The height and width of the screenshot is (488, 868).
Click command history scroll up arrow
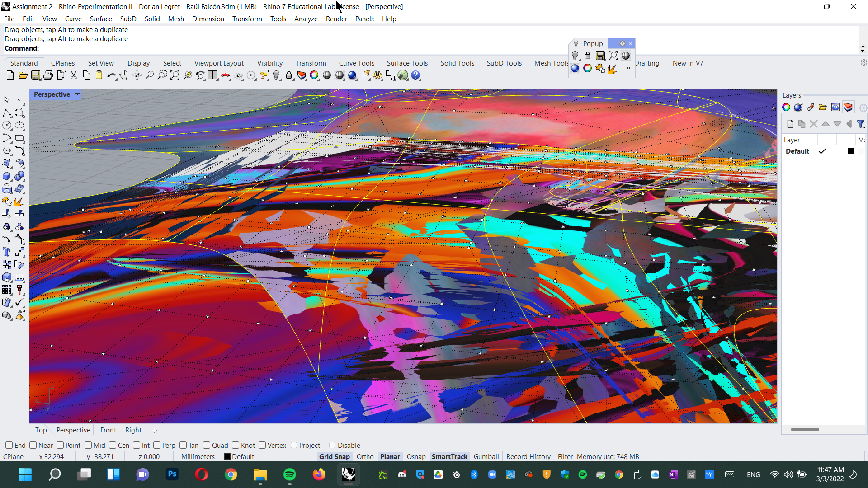[x=863, y=46]
